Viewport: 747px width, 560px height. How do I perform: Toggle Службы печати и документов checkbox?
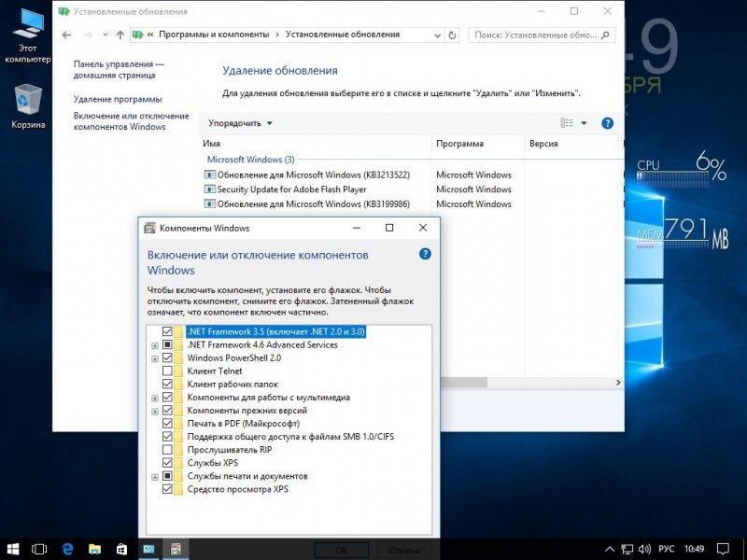pyautogui.click(x=167, y=475)
